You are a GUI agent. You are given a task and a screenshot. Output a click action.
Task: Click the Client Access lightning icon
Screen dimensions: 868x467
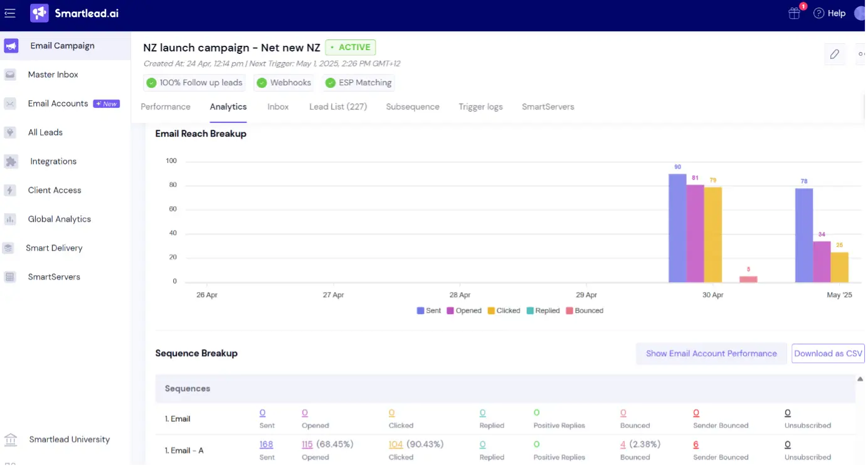(10, 190)
